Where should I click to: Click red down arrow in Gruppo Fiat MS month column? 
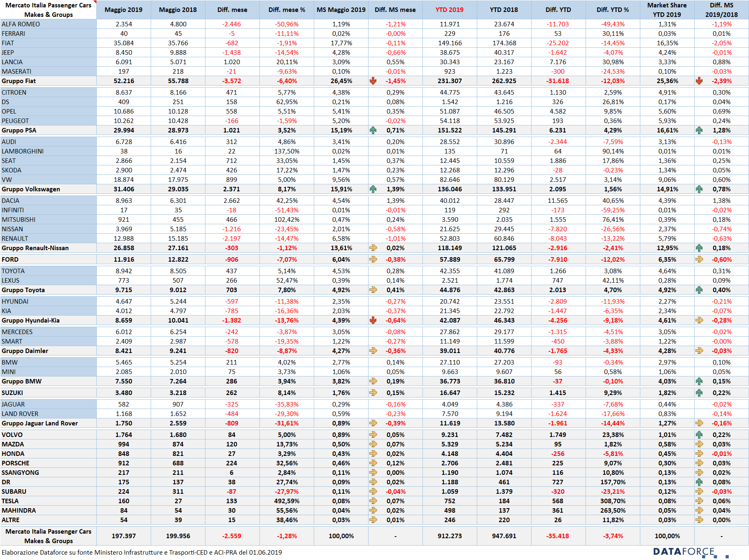(373, 81)
